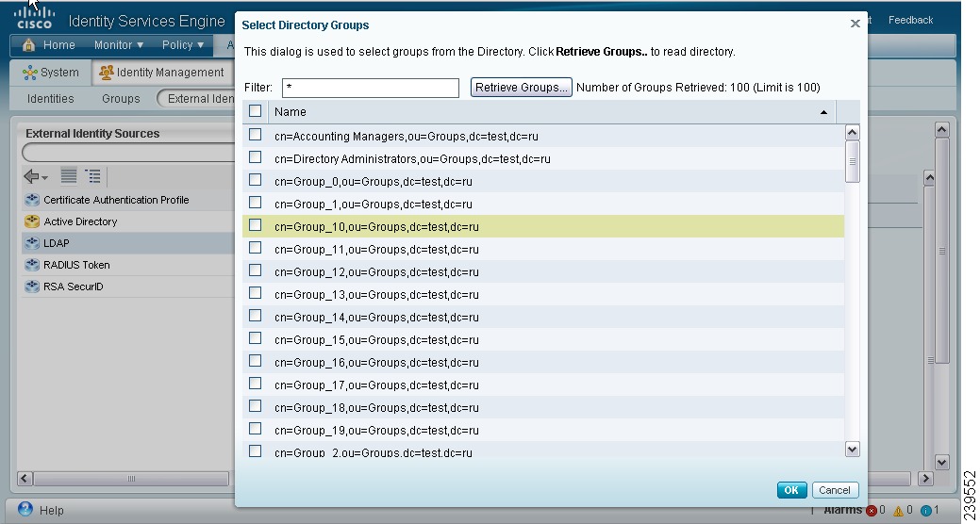Click row cn=Group_10,ou=Groups,dc=test,dc=ru
Viewport: 980px width, 524px height.
[543, 226]
